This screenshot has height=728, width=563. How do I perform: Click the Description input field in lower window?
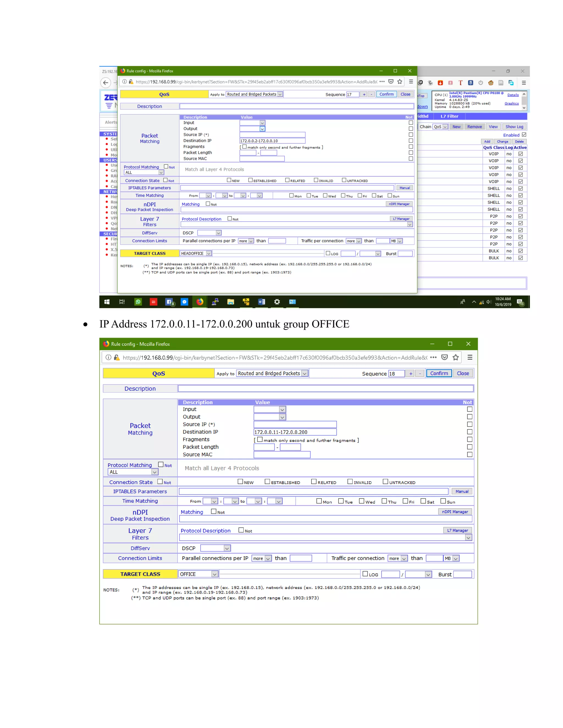pyautogui.click(x=326, y=388)
